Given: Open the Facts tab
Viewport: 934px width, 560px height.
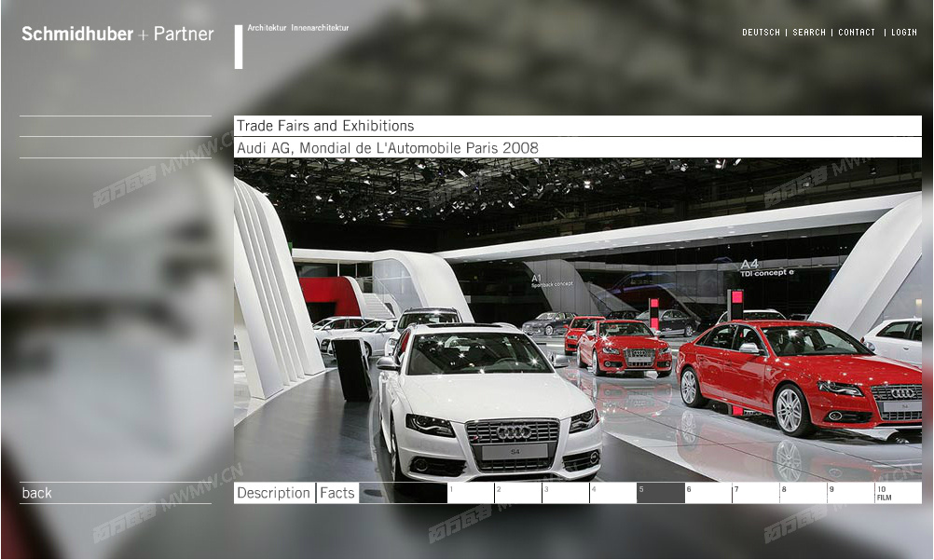Looking at the screenshot, I should [x=337, y=493].
